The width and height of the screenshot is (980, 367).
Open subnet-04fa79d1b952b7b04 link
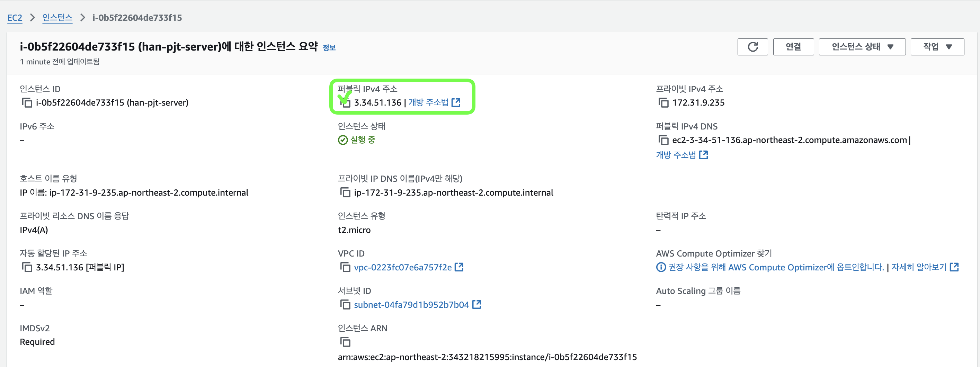[x=411, y=305]
